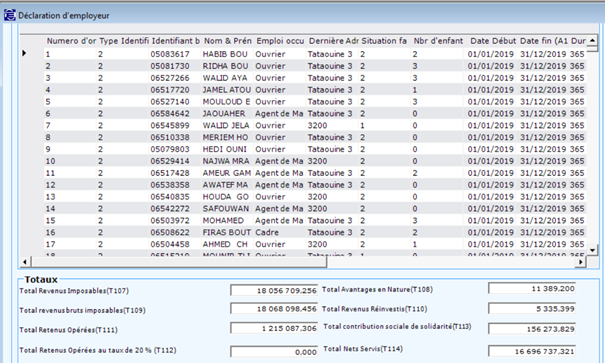Click the Total contribution sociale de solidarité (T113) field
This screenshot has width=605, height=363.
pos(532,329)
